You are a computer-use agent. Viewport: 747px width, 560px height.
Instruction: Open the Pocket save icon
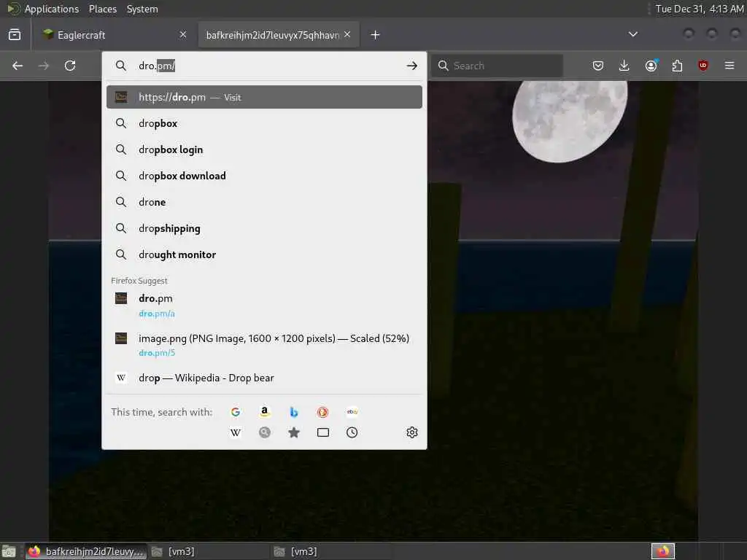[x=598, y=66]
